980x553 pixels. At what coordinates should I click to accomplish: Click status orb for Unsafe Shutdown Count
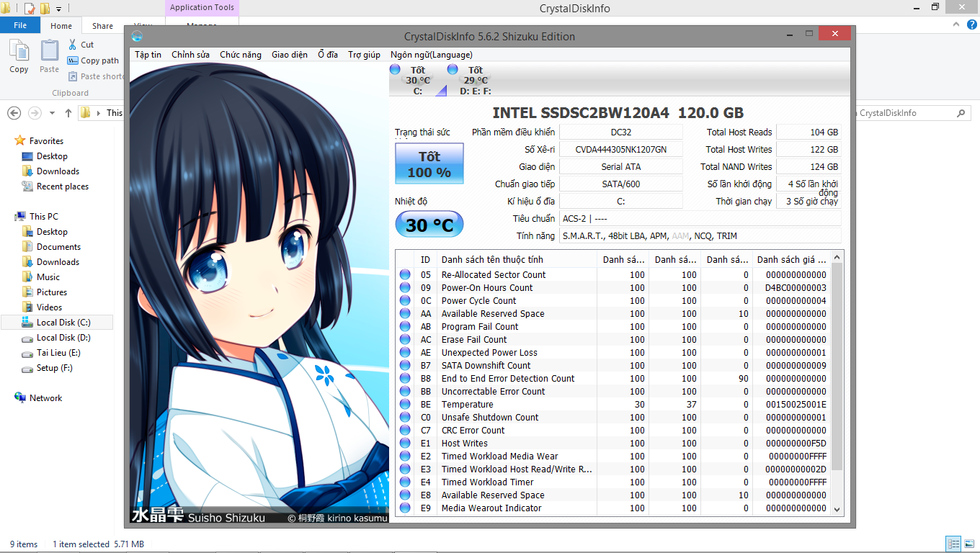click(x=405, y=417)
